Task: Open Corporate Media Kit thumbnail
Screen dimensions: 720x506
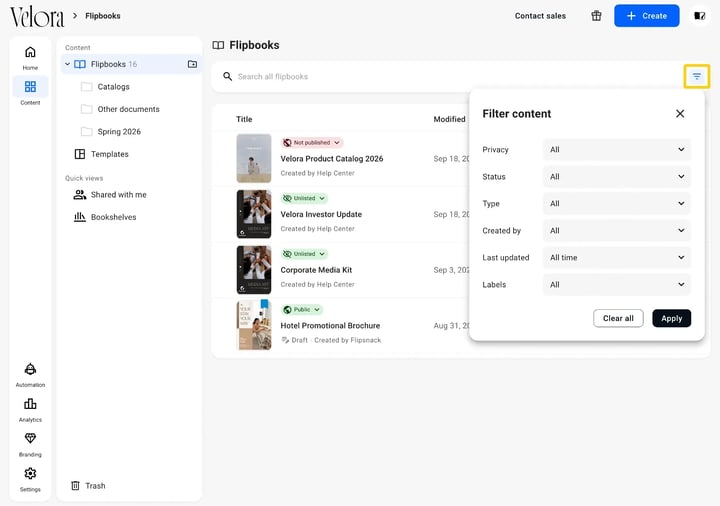Action: coord(254,270)
